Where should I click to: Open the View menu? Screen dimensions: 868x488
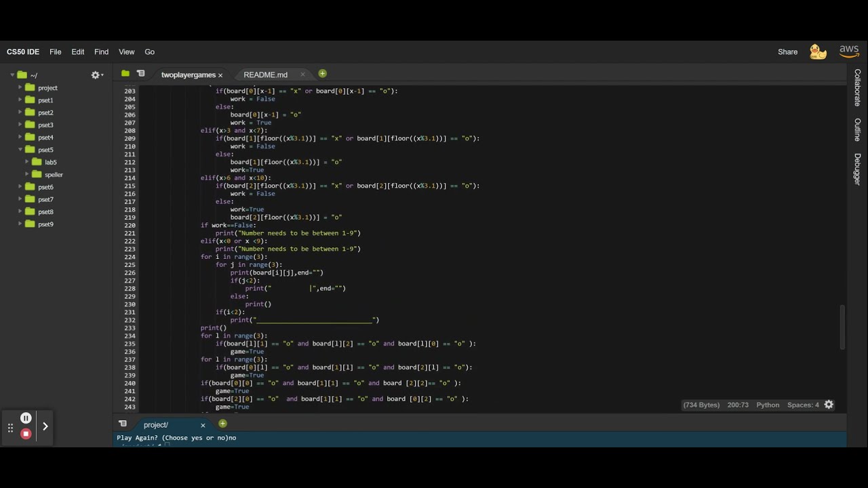point(126,52)
